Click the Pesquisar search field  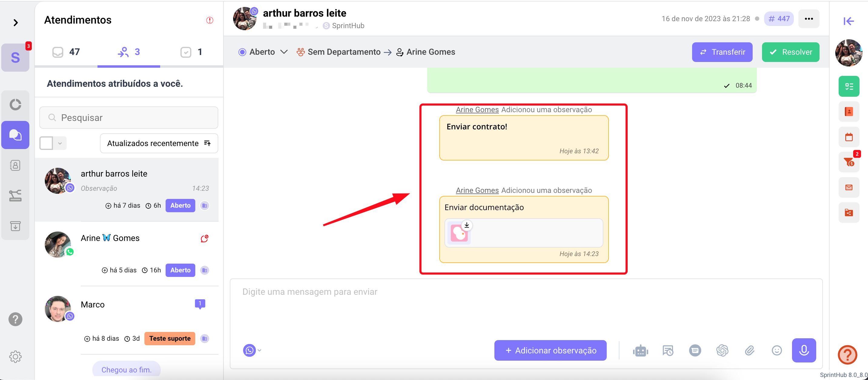coord(129,118)
